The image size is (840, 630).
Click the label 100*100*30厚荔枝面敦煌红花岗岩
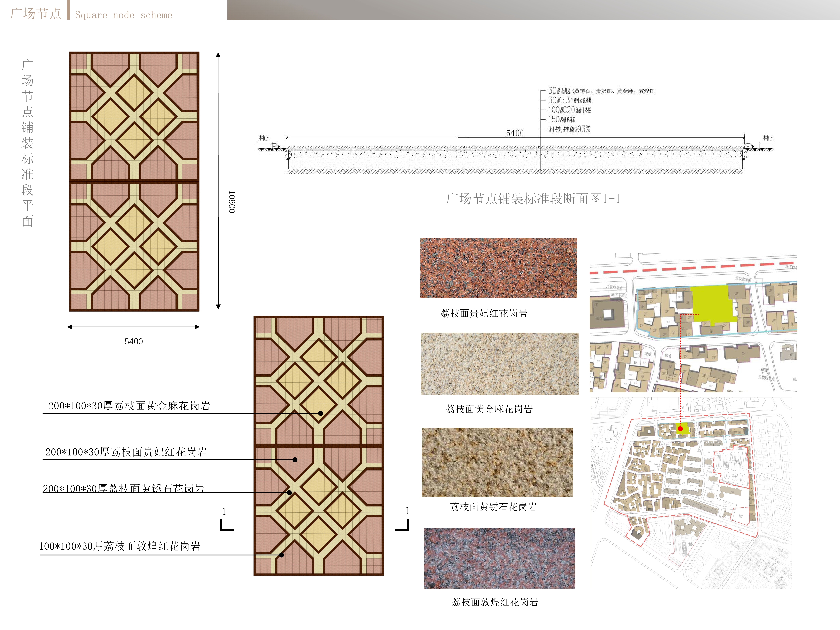pos(120,546)
